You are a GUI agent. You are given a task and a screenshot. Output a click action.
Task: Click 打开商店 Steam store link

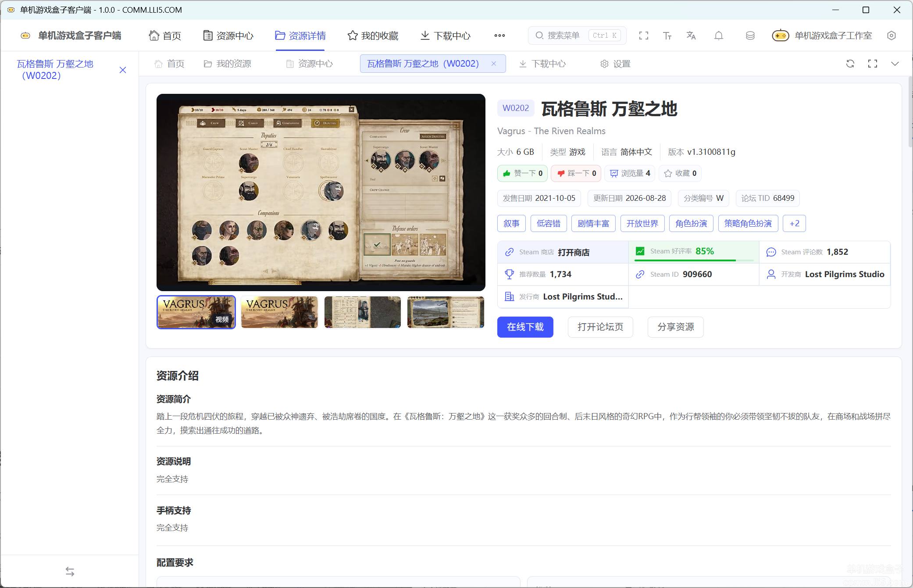tap(574, 252)
